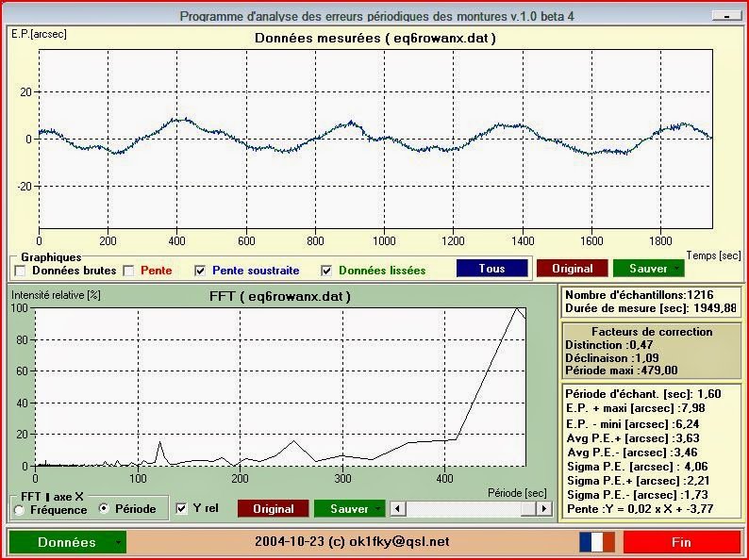Click the FFT horizontal scrollbar track
This screenshot has width=749, height=560.
click(462, 509)
